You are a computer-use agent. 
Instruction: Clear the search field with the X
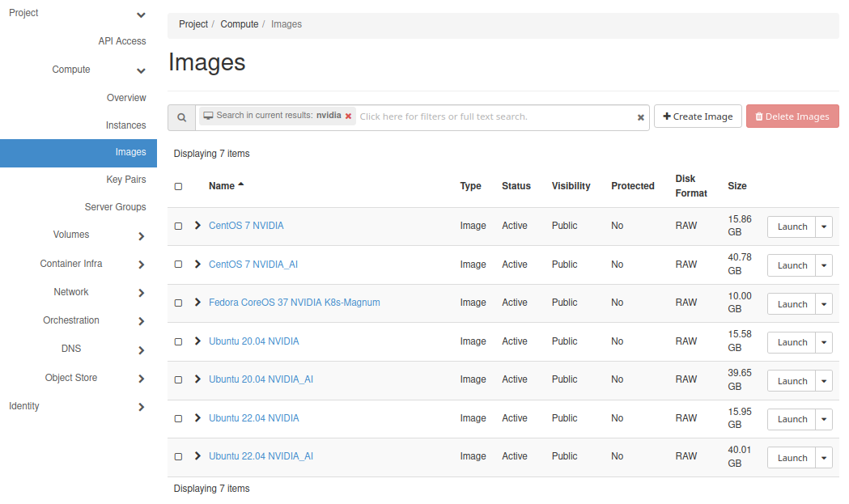click(x=640, y=117)
